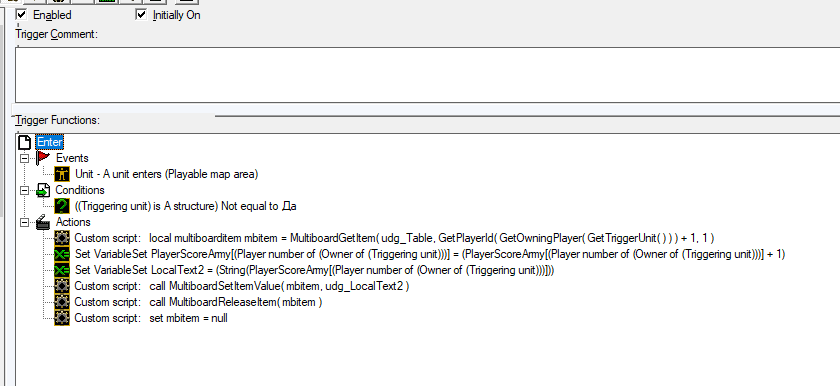Click the Conditions green arrow icon
The width and height of the screenshot is (840, 386).
pyautogui.click(x=43, y=190)
